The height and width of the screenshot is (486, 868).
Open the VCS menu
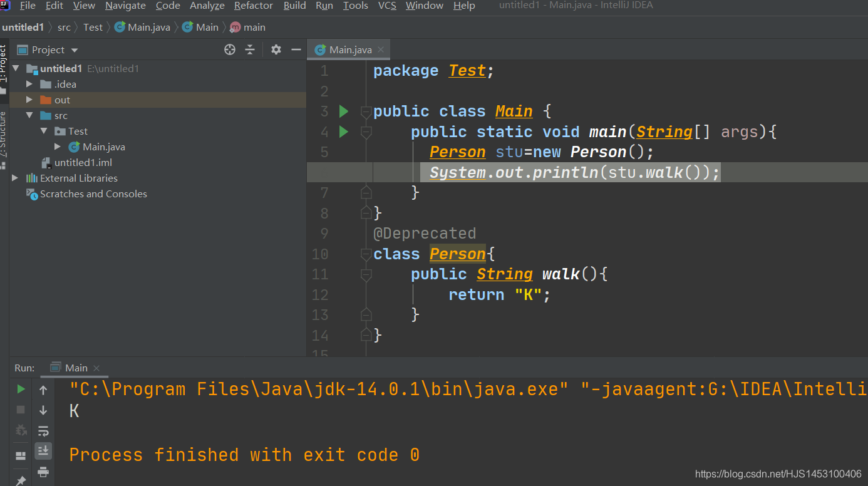coord(387,6)
